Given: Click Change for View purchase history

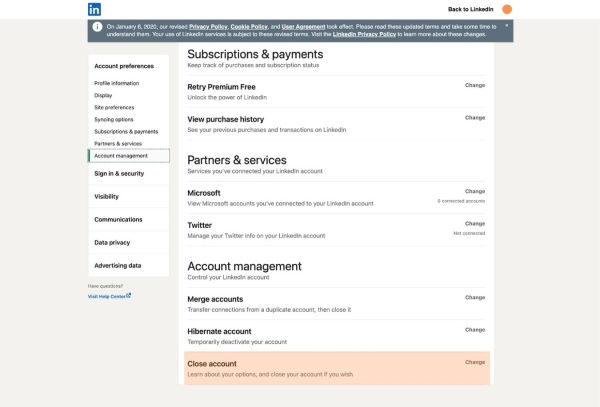Looking at the screenshot, I should pos(475,118).
